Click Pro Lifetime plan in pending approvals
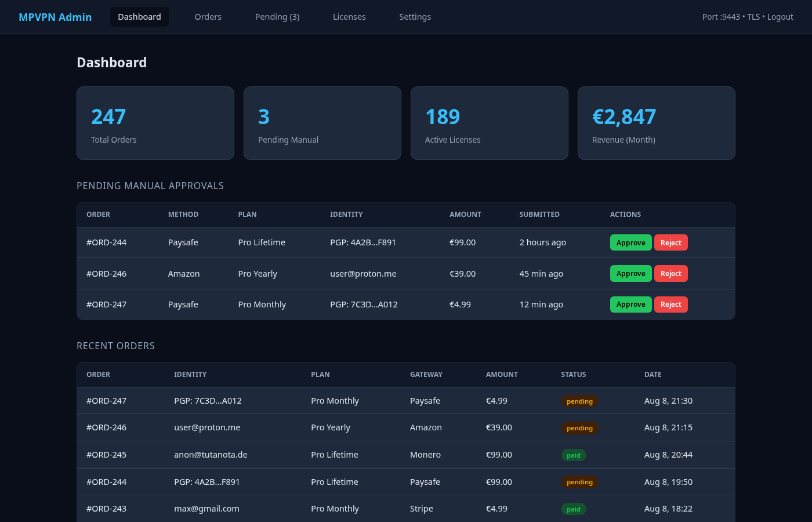This screenshot has height=522, width=812. pyautogui.click(x=262, y=242)
